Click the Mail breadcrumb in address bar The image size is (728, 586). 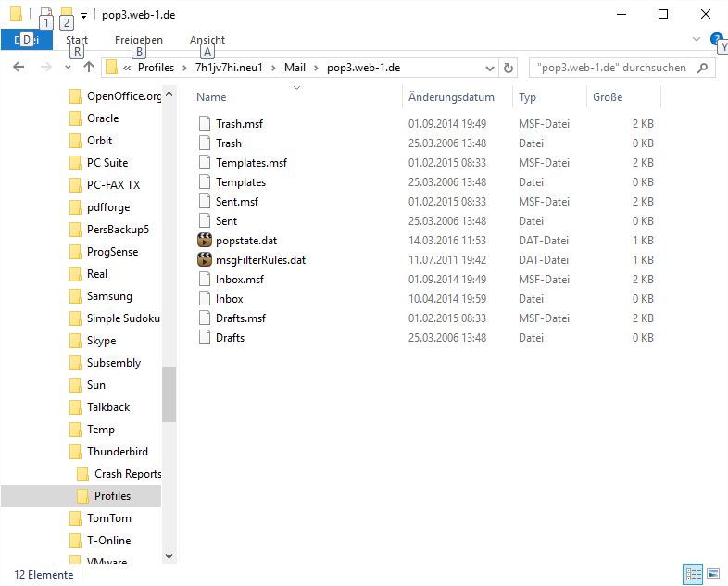coord(295,68)
